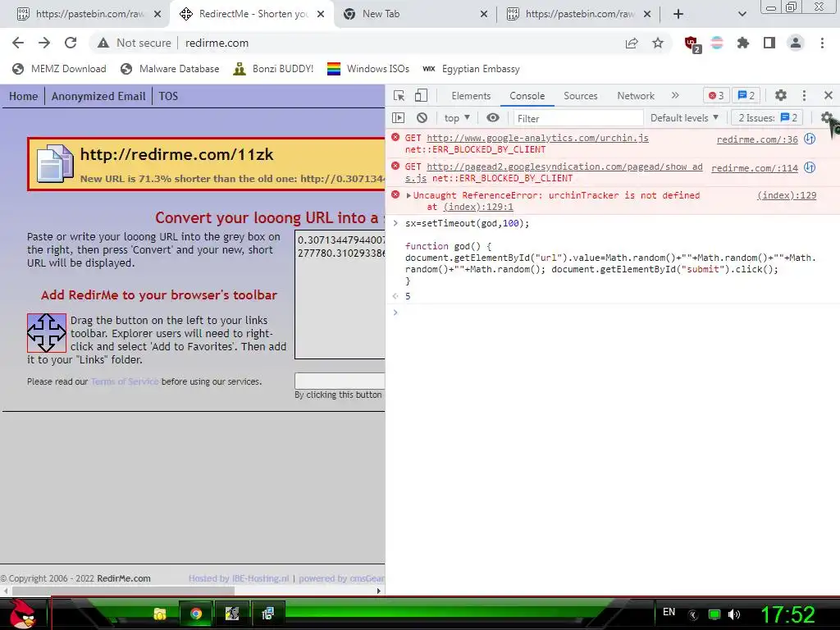This screenshot has height=630, width=840.
Task: Switch to the Console tab
Action: pyautogui.click(x=527, y=96)
